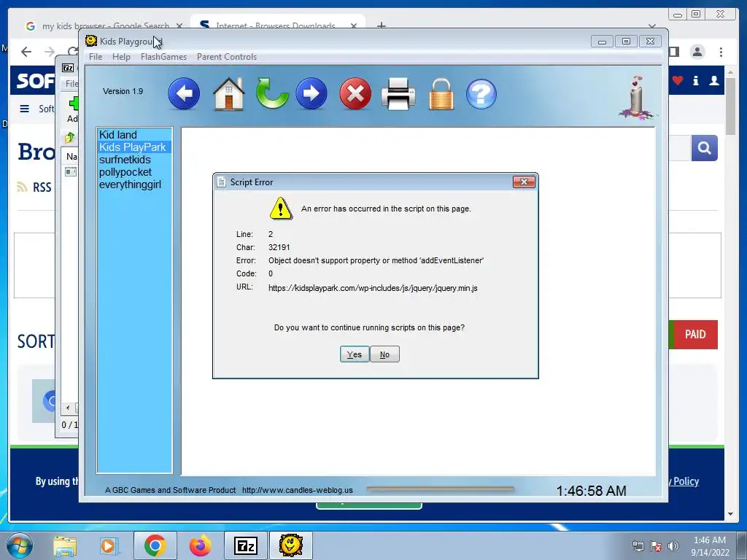
Task: Click the Chrome page scrollbar down arrow
Action: [x=730, y=514]
